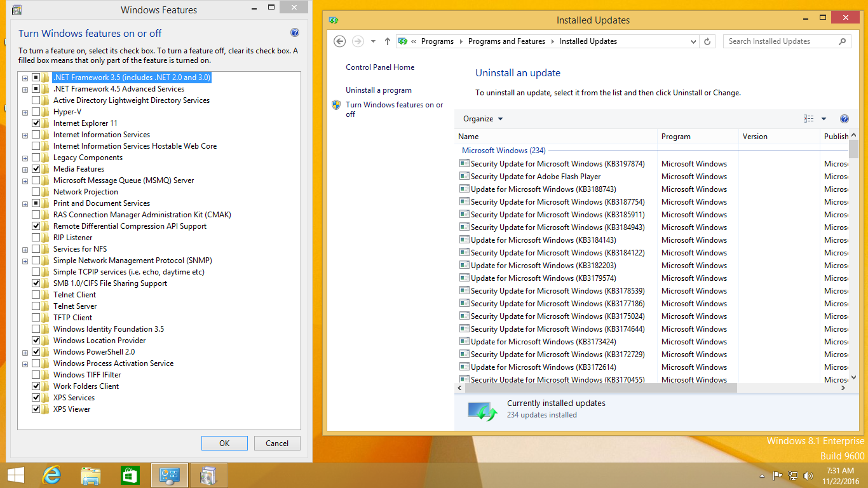Image resolution: width=868 pixels, height=488 pixels.
Task: Open Internet Explorer from taskbar
Action: tap(51, 475)
